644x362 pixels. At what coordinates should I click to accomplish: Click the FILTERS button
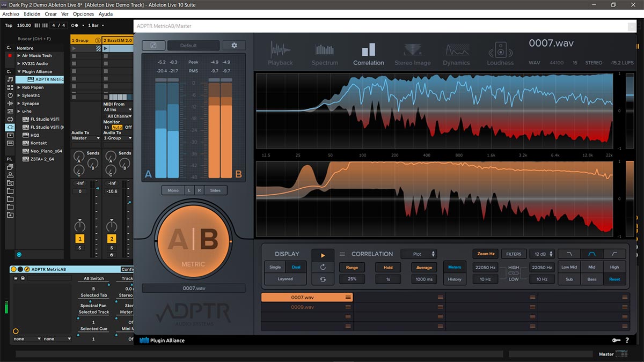pos(514,254)
